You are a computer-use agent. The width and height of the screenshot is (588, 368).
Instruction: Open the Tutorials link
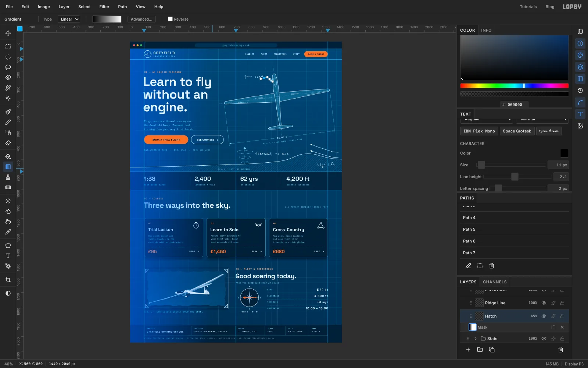[x=528, y=7]
